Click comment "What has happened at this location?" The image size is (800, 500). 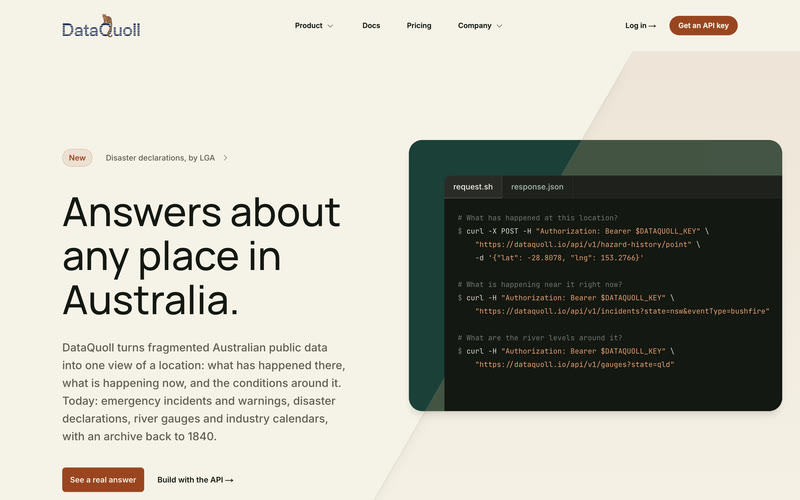[538, 218]
